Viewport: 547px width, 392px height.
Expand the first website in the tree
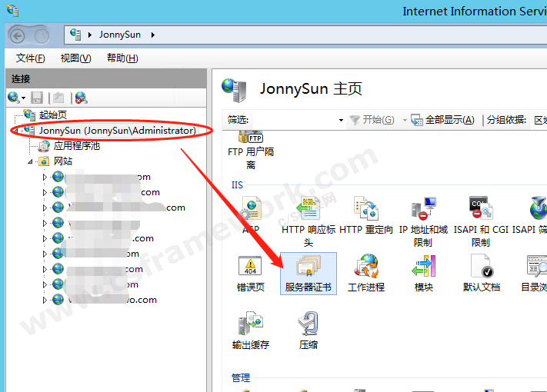click(x=45, y=177)
